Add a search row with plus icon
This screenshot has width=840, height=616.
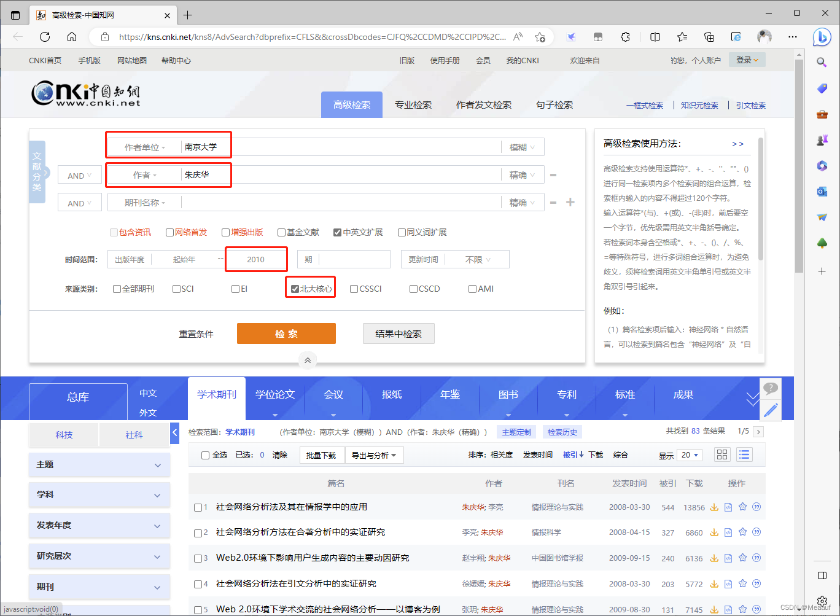pyautogui.click(x=570, y=202)
